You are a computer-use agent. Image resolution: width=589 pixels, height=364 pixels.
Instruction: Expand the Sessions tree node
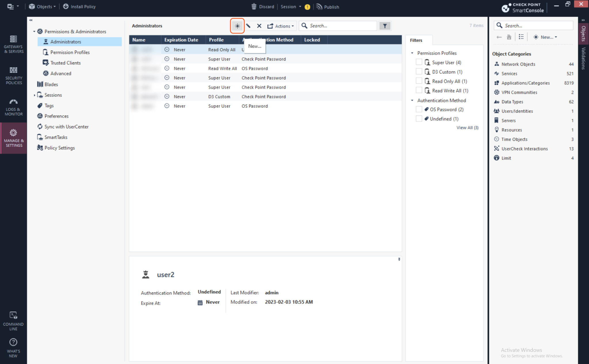[35, 95]
